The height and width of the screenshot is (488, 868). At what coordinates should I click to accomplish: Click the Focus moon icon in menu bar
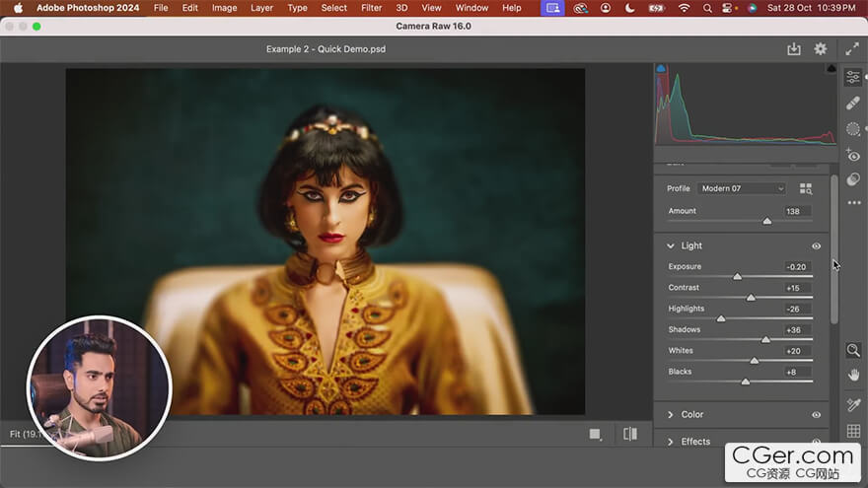[x=629, y=8]
